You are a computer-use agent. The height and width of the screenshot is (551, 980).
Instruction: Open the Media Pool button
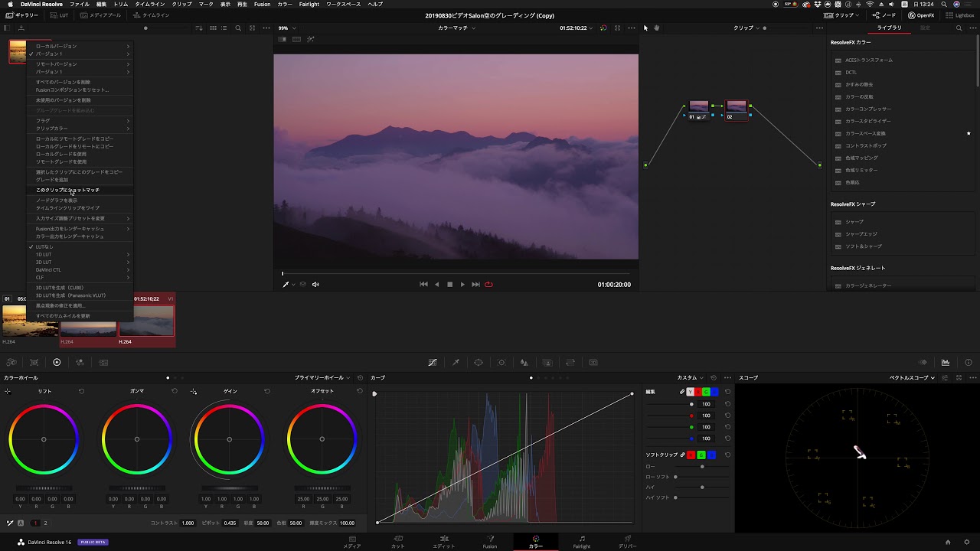point(101,15)
